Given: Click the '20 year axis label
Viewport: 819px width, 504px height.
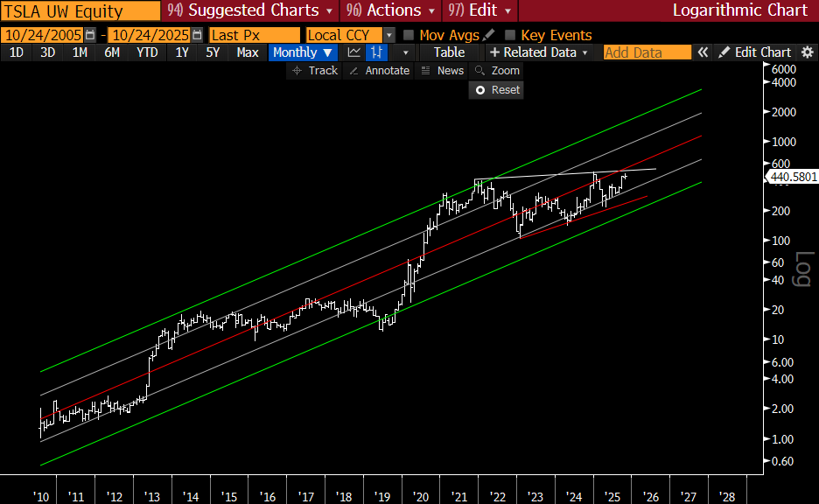Looking at the screenshot, I should [420, 497].
